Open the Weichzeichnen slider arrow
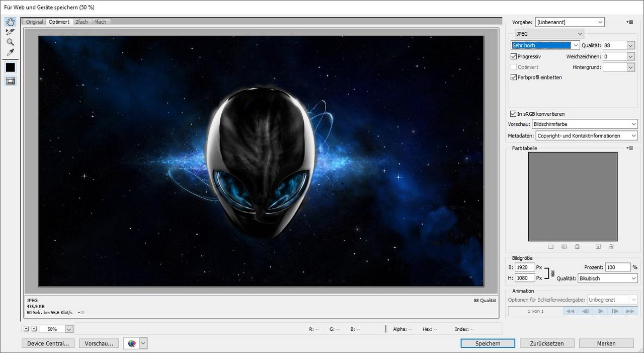The width and height of the screenshot is (644, 353). 631,56
